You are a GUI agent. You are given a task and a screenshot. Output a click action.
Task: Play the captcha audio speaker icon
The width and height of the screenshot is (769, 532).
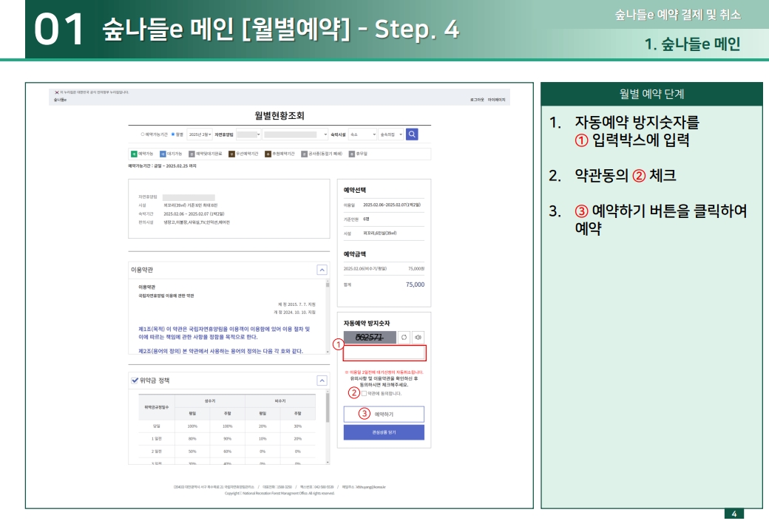(419, 337)
